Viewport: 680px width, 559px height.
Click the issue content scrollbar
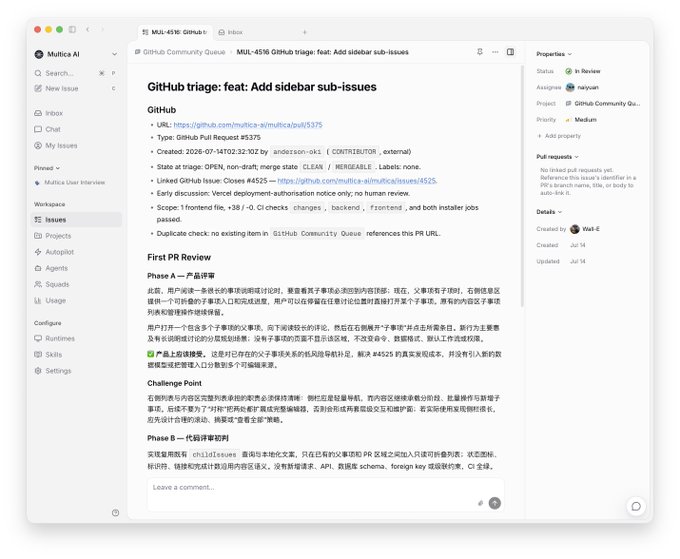pos(522,186)
